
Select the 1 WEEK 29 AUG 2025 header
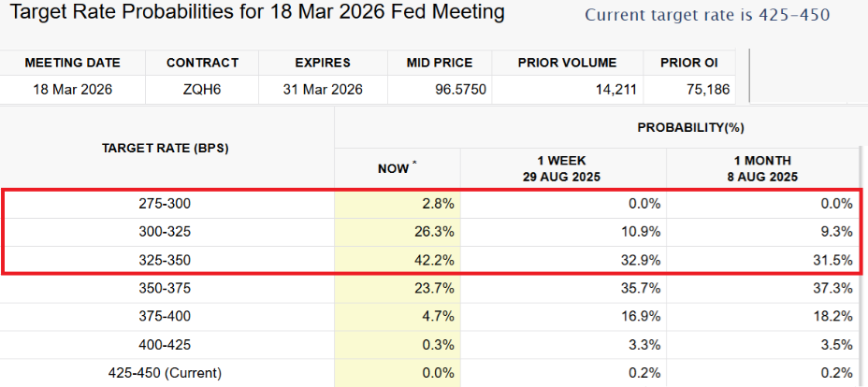tap(562, 168)
